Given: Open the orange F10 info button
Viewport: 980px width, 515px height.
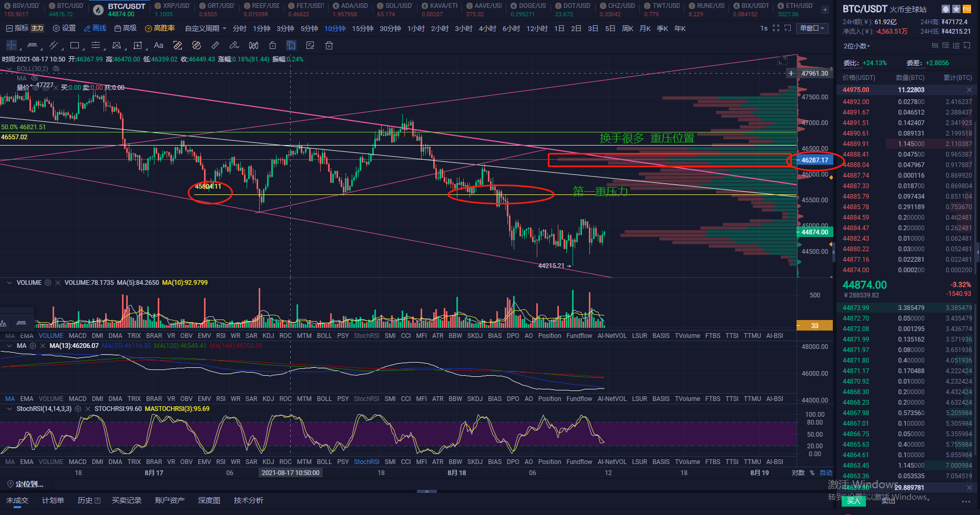Looking at the screenshot, I should tap(967, 9).
